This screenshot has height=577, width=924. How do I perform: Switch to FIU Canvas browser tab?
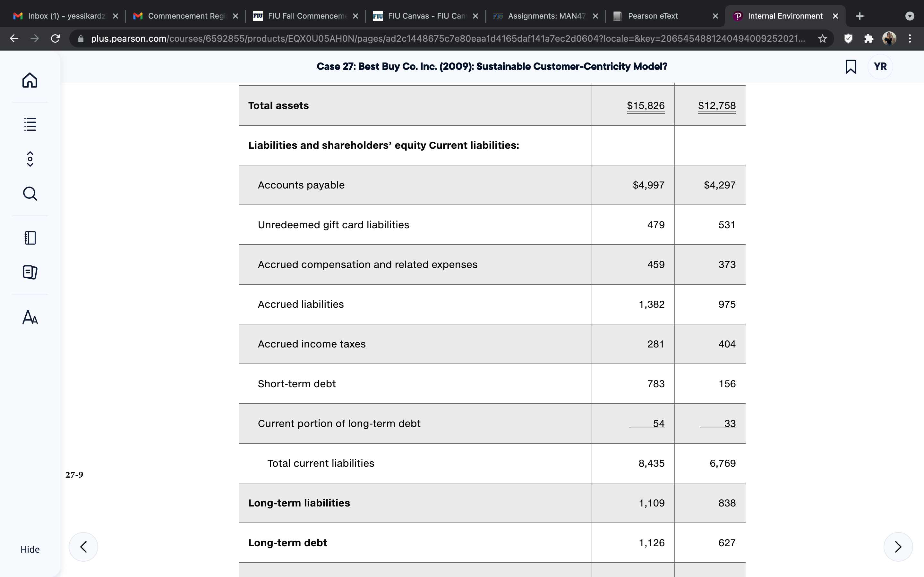(425, 16)
